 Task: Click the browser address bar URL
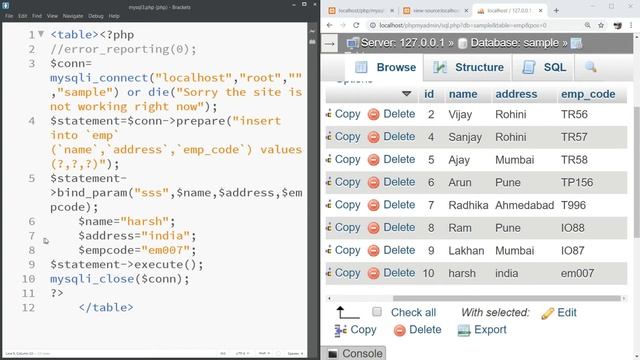pyautogui.click(x=463, y=25)
